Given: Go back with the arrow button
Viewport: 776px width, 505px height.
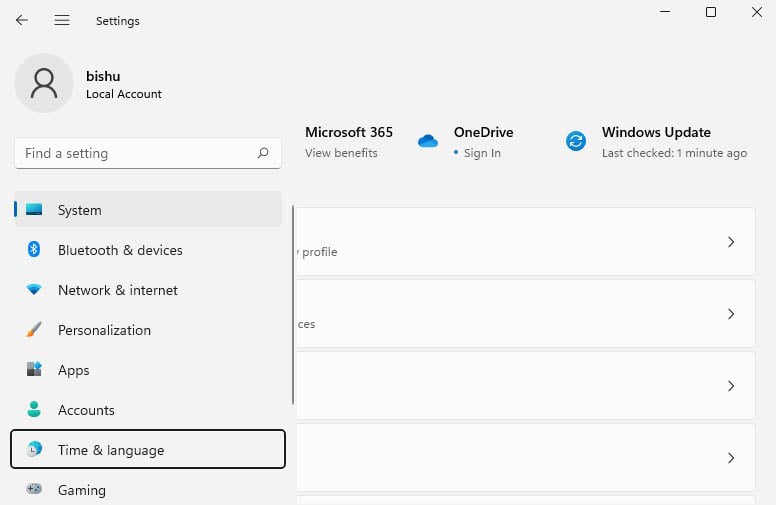Looking at the screenshot, I should (x=22, y=20).
